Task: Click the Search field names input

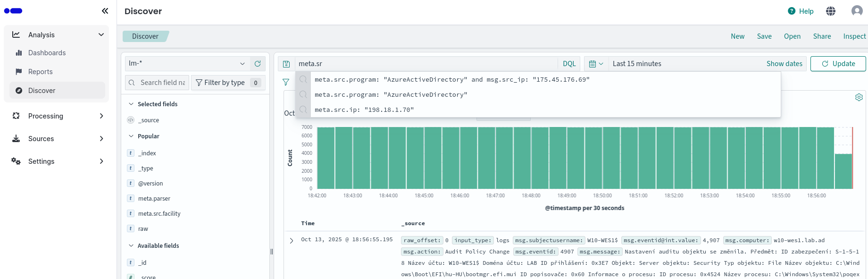Action: tap(162, 83)
